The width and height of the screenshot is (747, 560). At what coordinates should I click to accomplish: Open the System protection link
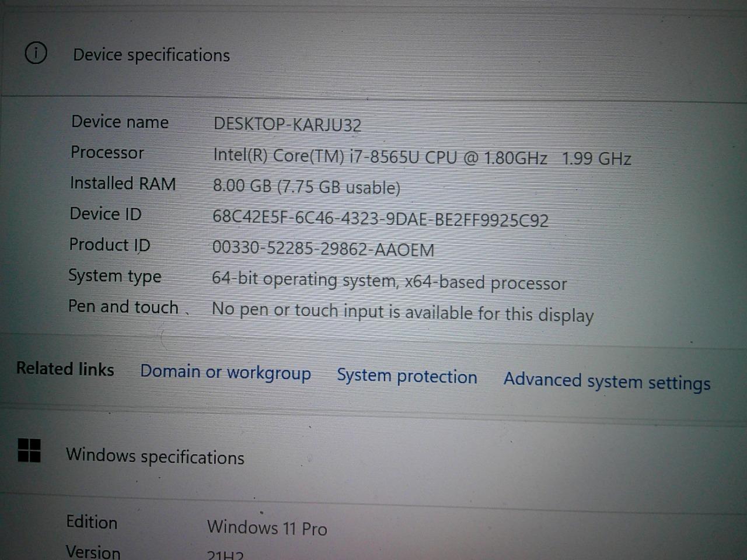tap(407, 376)
